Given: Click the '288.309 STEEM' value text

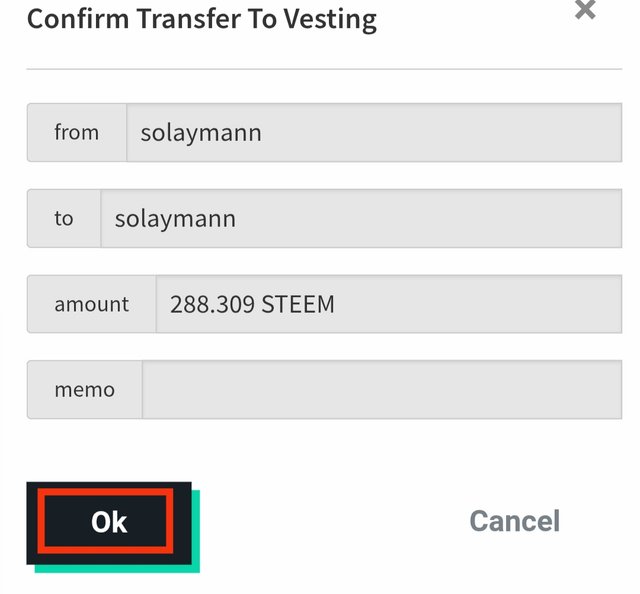Looking at the screenshot, I should click(x=252, y=304).
